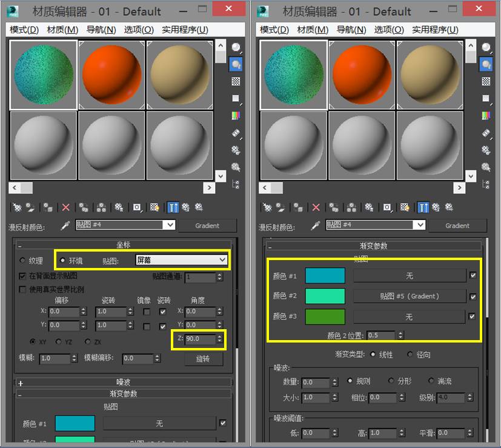
Task: Select 湍流 noise radio, right window
Action: coord(431,381)
